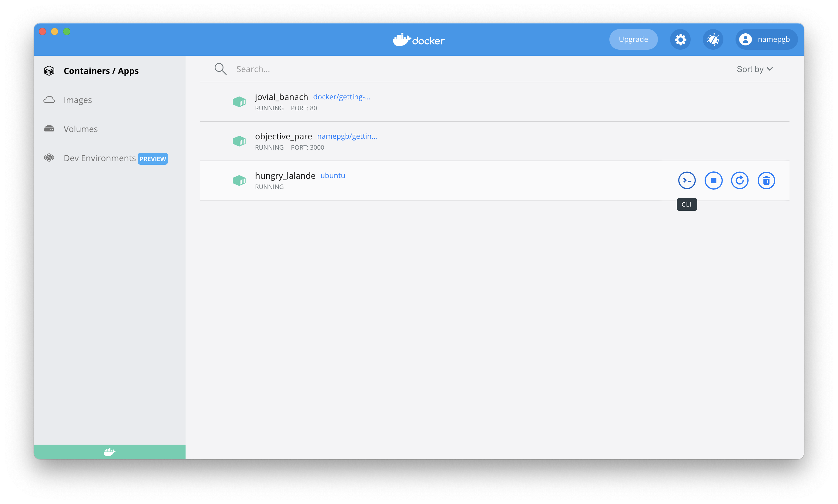838x504 pixels.
Task: Stop the hungry_lalande container
Action: point(713,180)
